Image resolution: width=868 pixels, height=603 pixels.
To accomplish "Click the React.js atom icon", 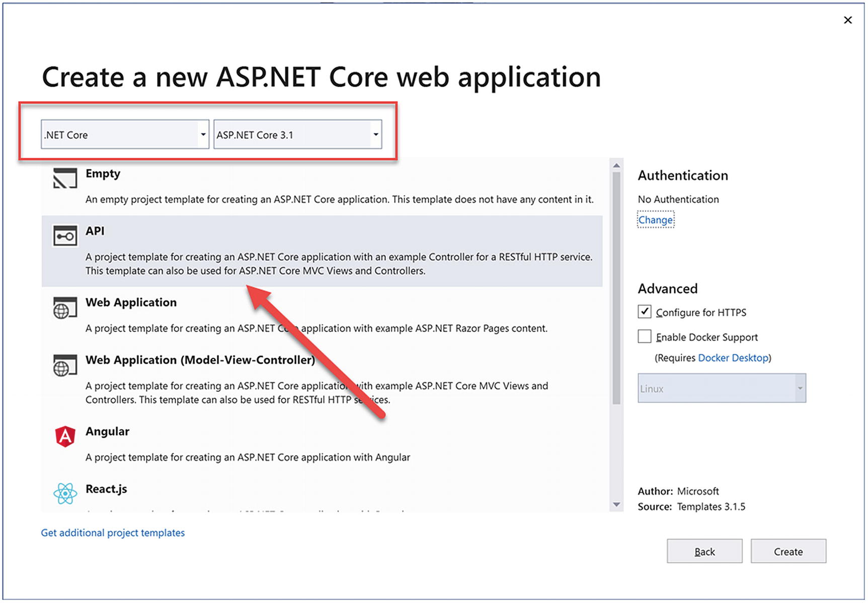I will coord(65,493).
